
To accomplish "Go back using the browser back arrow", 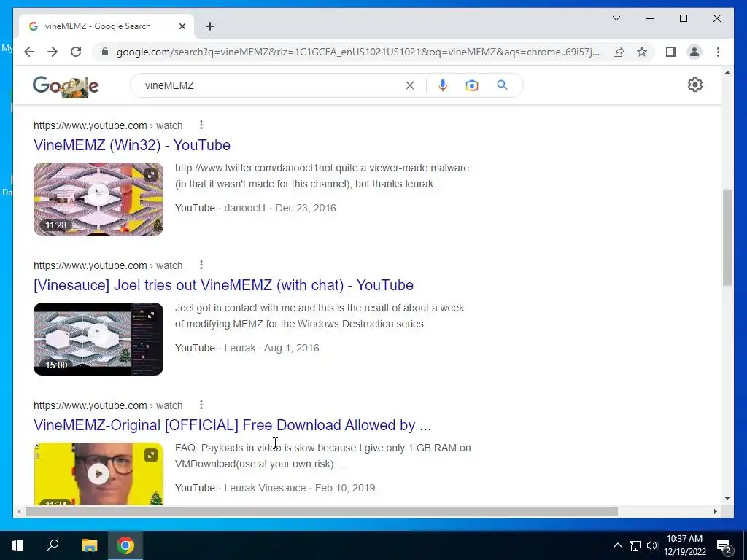I will [29, 52].
